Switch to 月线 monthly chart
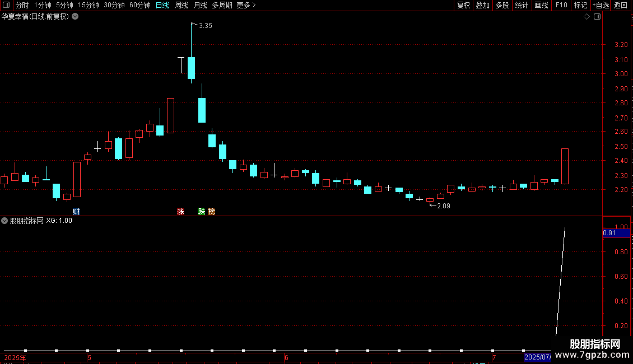 (200, 5)
